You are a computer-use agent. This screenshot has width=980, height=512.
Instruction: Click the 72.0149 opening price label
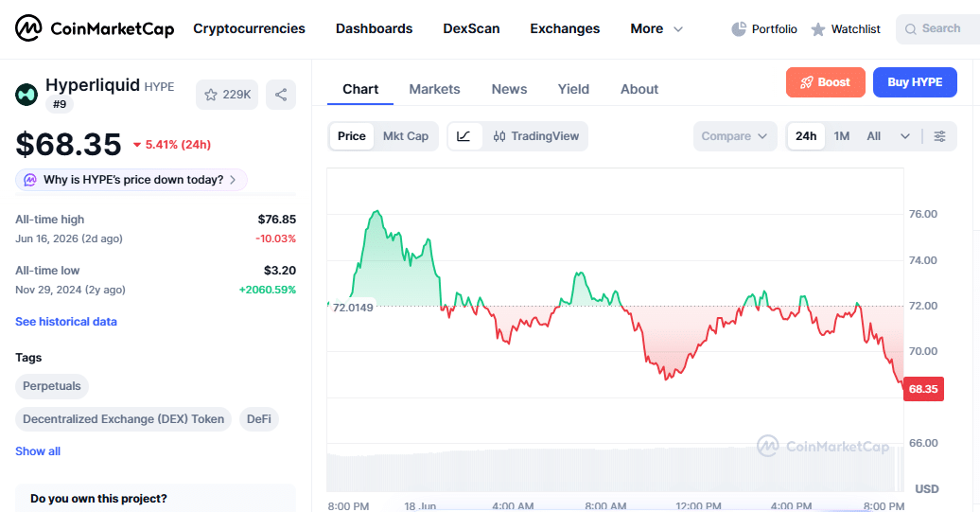coord(353,308)
